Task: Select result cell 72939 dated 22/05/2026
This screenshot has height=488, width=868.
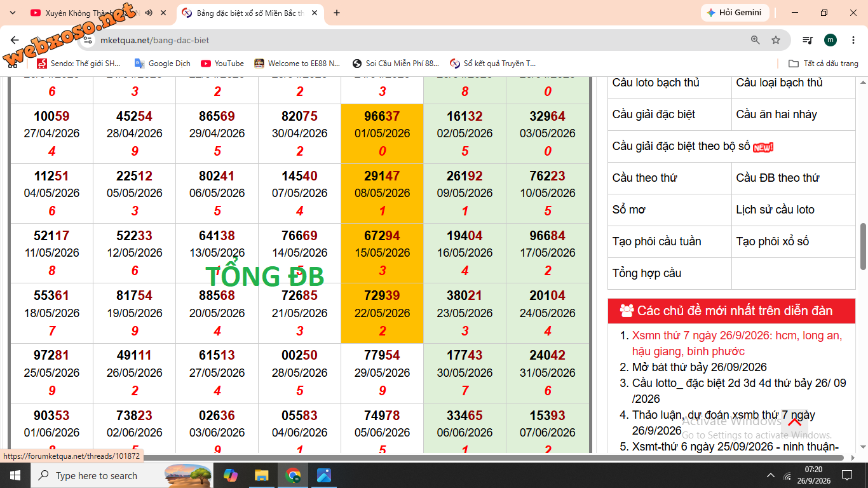Action: point(382,313)
